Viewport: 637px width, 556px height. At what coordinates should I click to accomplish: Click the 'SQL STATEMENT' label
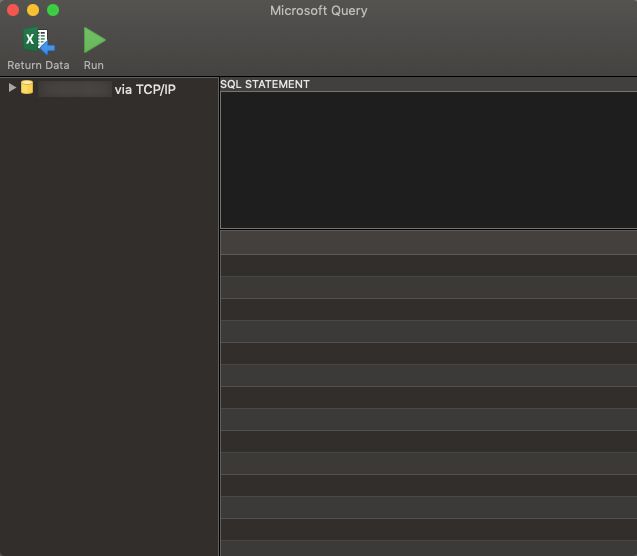click(265, 84)
